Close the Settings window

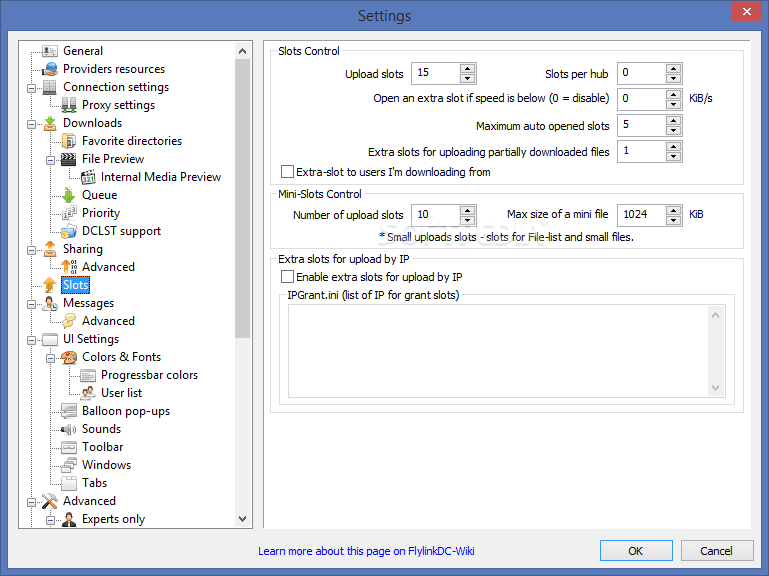[x=746, y=11]
